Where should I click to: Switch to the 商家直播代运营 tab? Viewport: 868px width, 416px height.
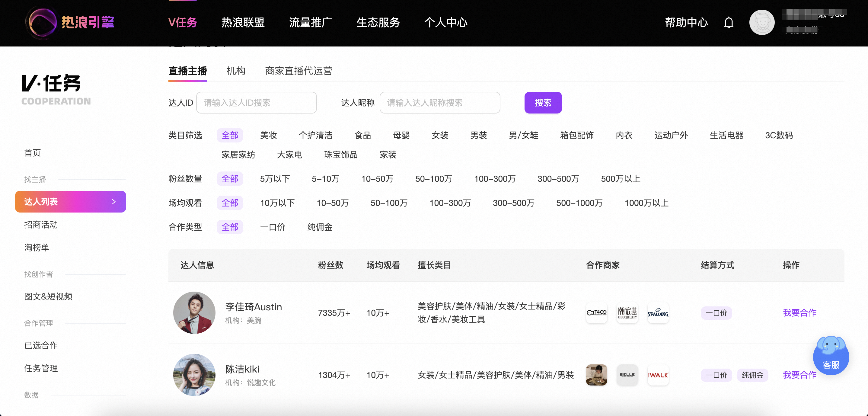[x=298, y=71]
